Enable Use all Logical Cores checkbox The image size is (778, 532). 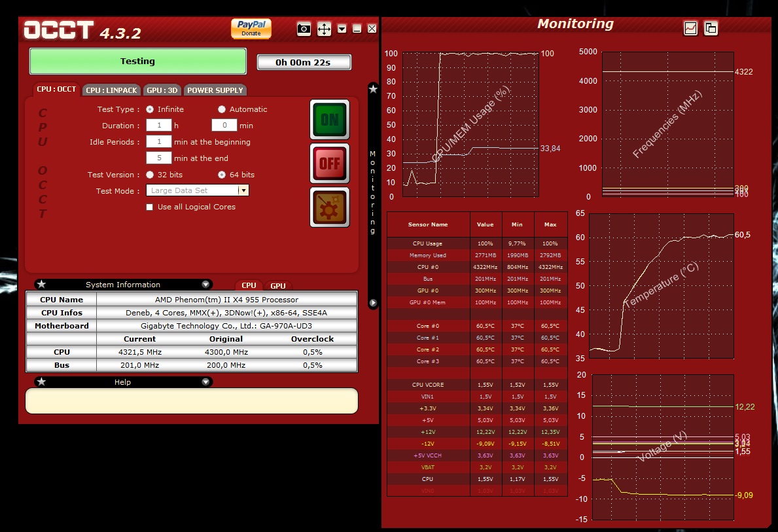[149, 207]
